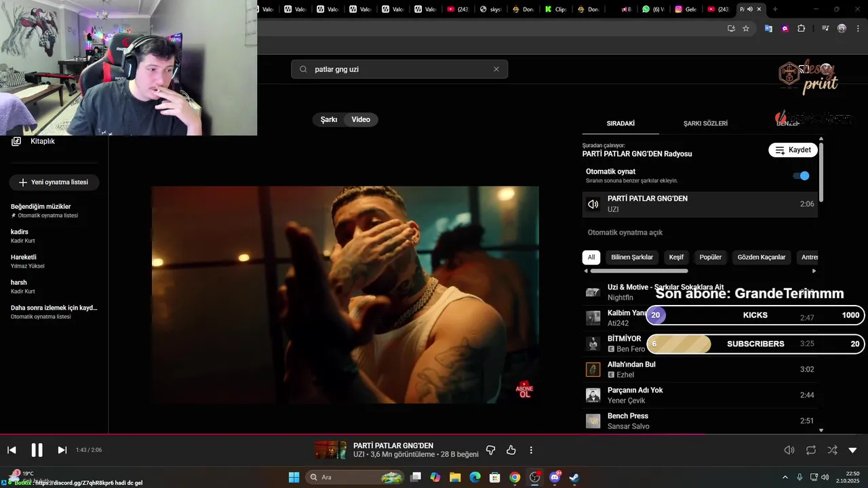Open Steam from the taskbar
The width and height of the screenshot is (868, 488).
pos(574,477)
